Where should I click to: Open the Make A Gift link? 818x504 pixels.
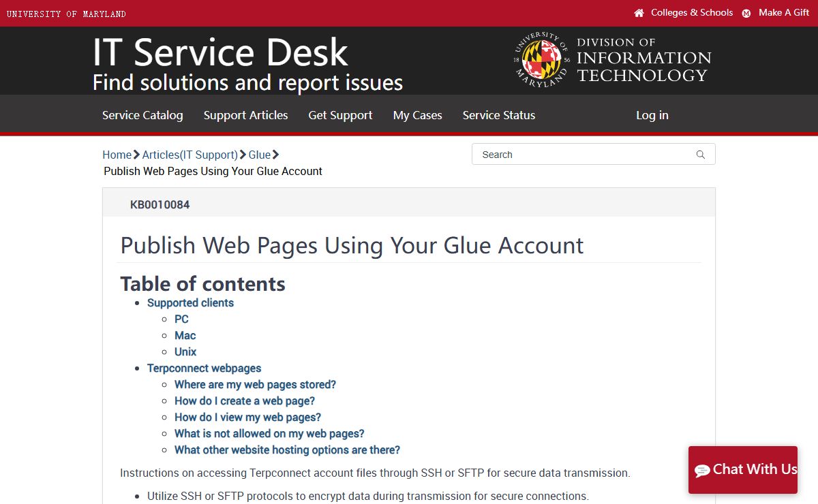(x=784, y=12)
